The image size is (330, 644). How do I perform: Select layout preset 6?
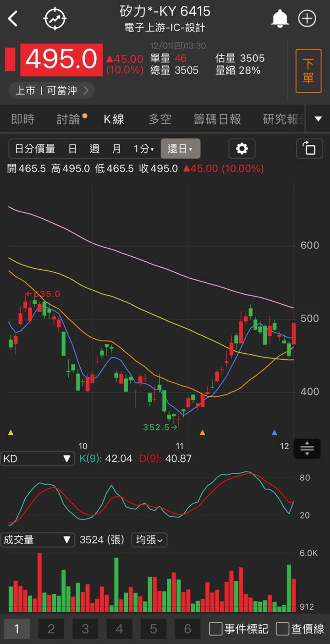tap(187, 629)
